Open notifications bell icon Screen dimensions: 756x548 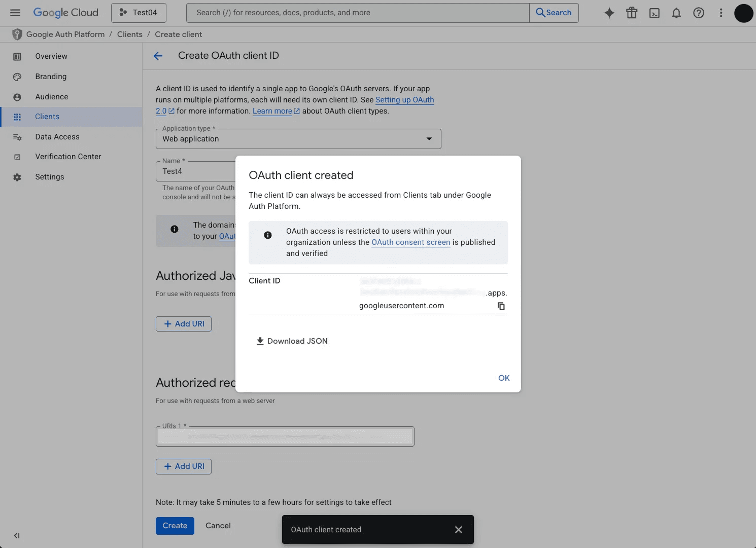pos(676,13)
